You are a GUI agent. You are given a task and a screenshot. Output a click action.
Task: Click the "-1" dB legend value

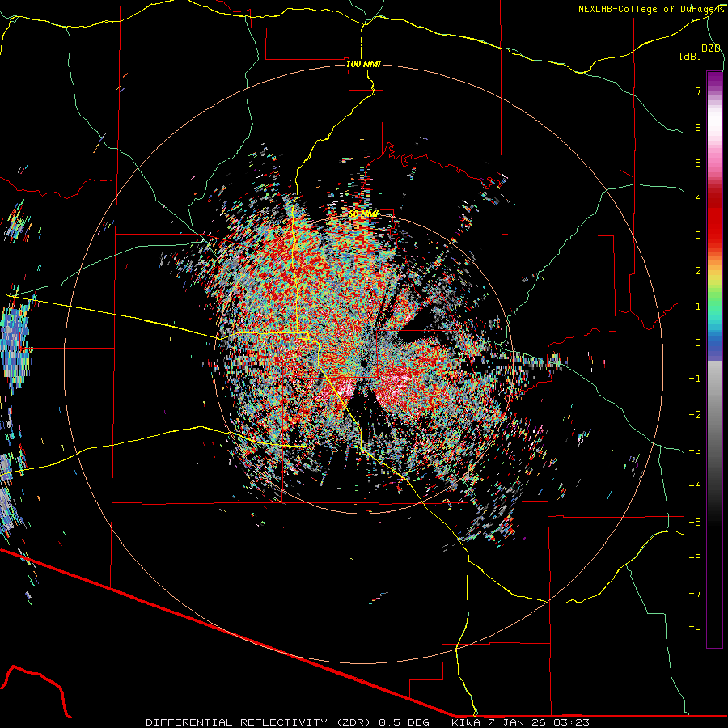pyautogui.click(x=695, y=379)
